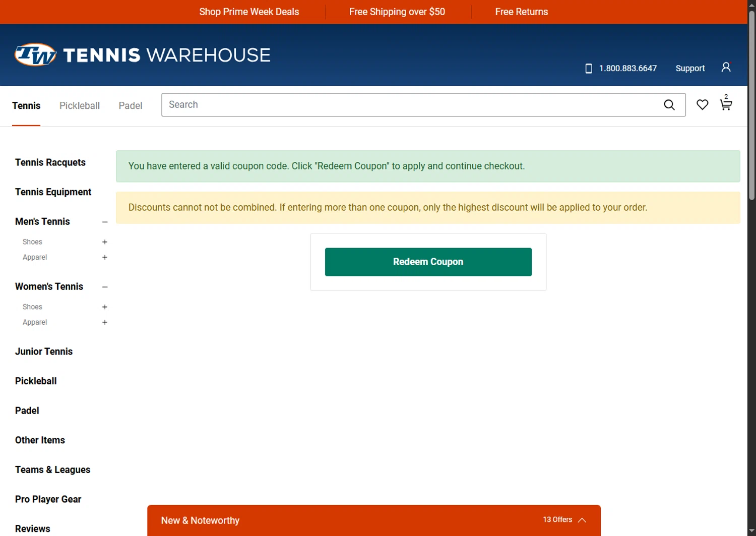Screen dimensions: 756x536
Task: Open Women's Tennis category link
Action: click(49, 286)
